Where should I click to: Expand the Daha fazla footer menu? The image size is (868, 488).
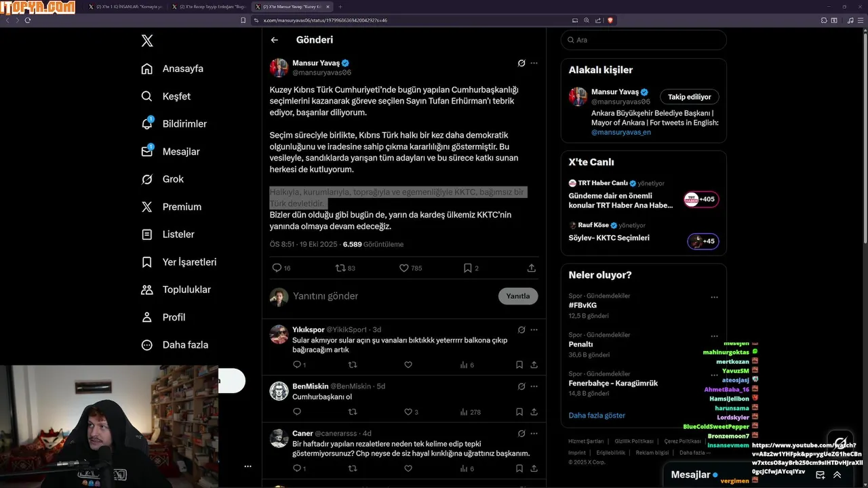point(695,453)
